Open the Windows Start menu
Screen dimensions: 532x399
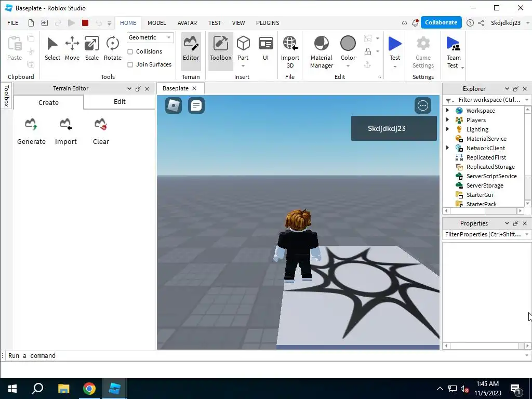pyautogui.click(x=12, y=389)
